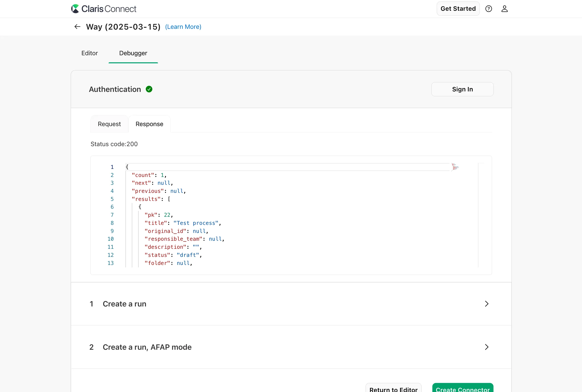The image size is (582, 392).
Task: Select the Debugger tab
Action: point(133,53)
